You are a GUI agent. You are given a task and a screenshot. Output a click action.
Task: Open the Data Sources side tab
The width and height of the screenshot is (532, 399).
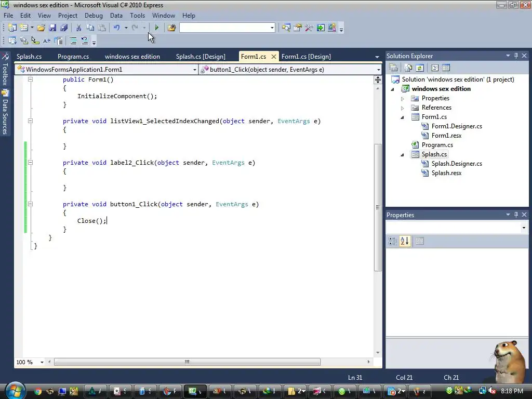tap(5, 112)
